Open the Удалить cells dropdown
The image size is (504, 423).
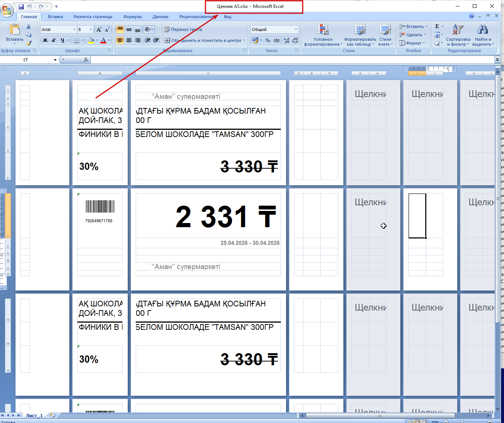(413, 35)
